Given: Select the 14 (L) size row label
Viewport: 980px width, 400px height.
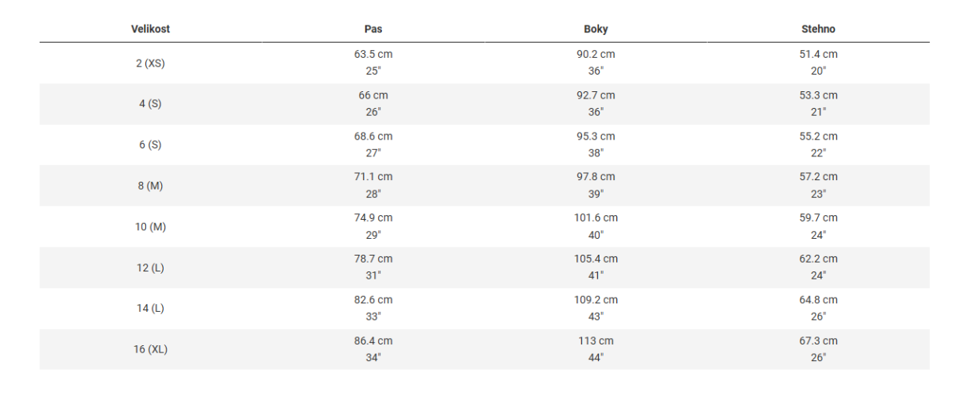Looking at the screenshot, I should [x=150, y=309].
